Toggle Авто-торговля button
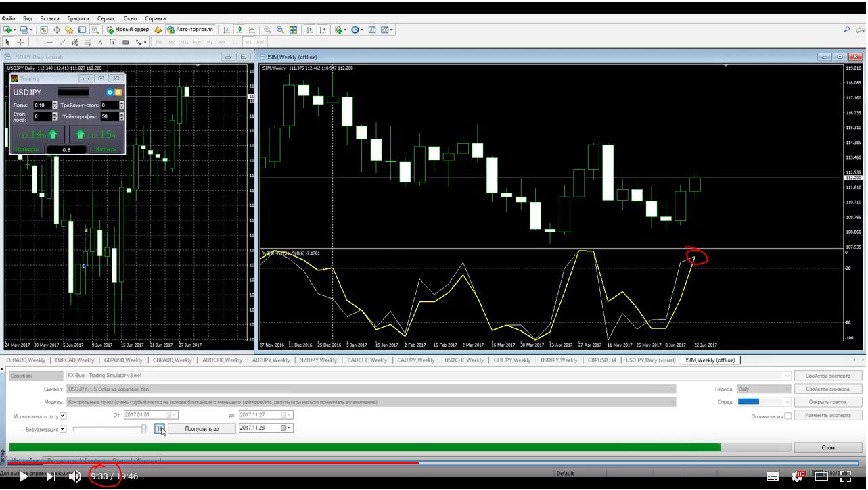Image resolution: width=868 pixels, height=490 pixels. click(x=191, y=30)
